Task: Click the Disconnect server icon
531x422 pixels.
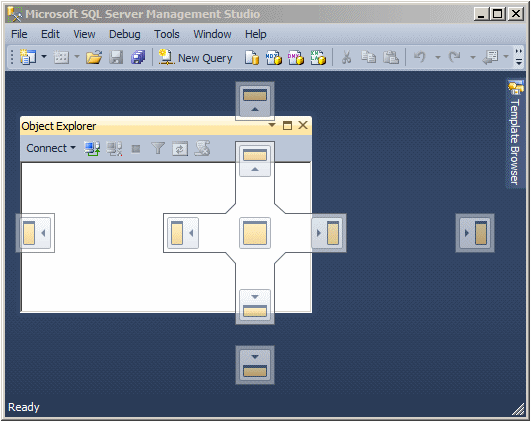Action: tap(114, 148)
